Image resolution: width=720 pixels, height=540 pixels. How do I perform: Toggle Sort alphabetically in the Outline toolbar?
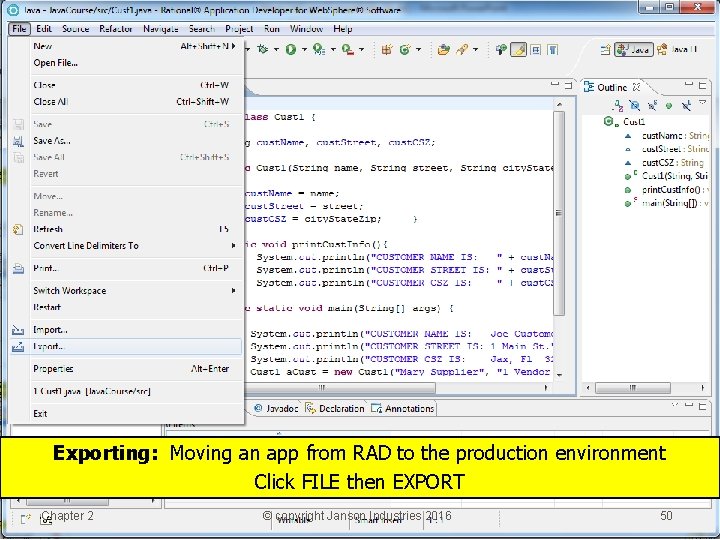(618, 106)
